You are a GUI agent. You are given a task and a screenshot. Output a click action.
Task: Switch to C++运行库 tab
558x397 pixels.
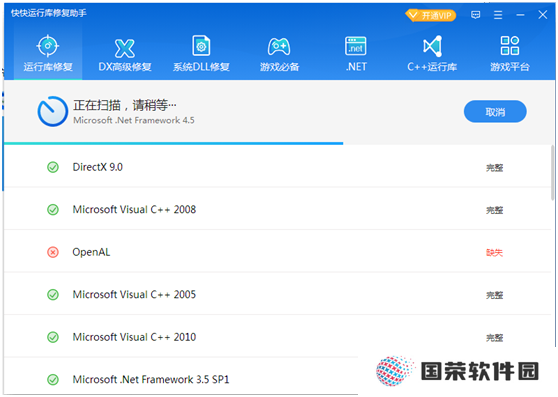point(432,53)
